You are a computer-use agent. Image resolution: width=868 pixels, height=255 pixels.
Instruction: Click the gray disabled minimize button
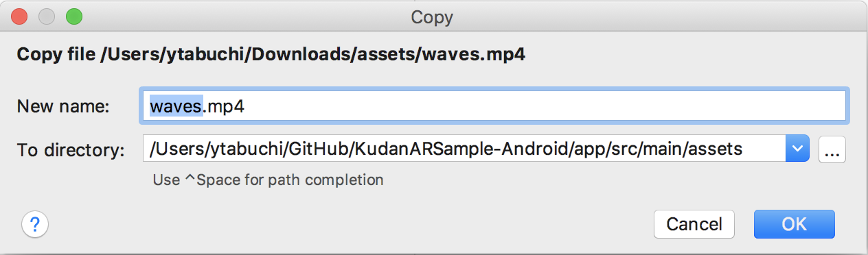pos(47,16)
